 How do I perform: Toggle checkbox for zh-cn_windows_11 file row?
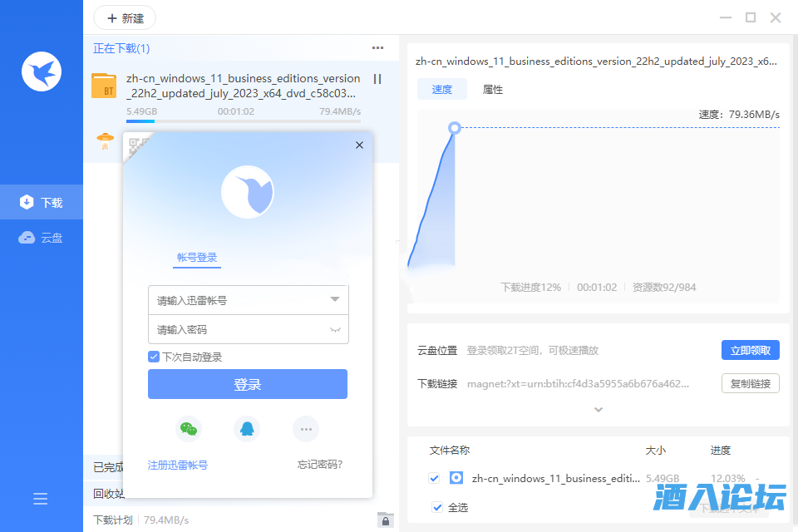pyautogui.click(x=434, y=478)
